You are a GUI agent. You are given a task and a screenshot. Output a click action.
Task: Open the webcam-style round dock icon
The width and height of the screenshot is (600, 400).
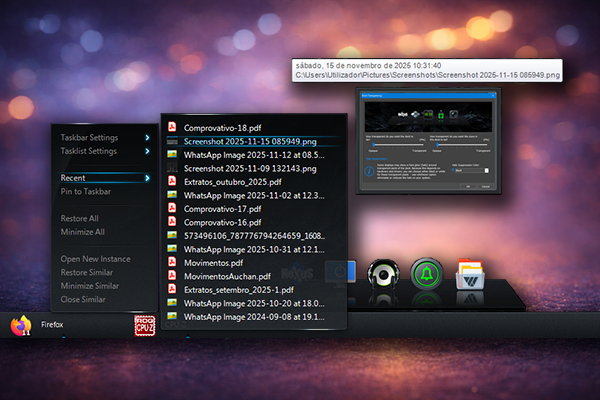[384, 274]
